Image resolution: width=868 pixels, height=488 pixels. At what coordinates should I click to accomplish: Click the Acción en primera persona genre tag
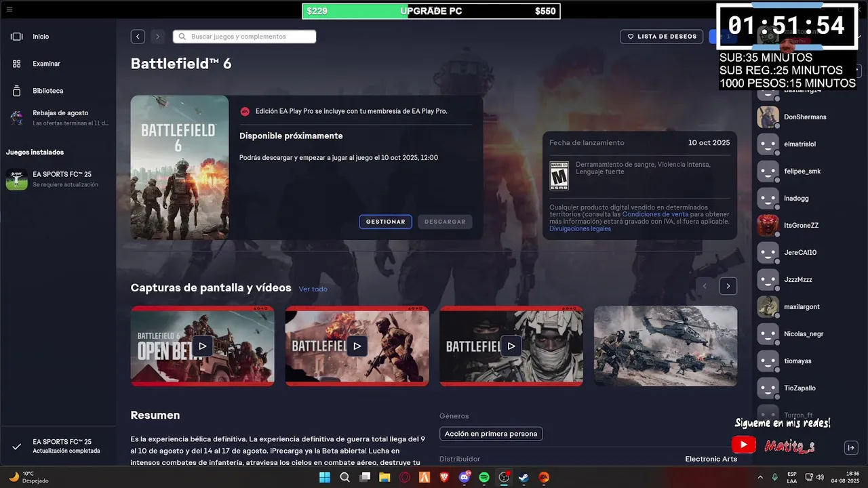click(x=491, y=434)
